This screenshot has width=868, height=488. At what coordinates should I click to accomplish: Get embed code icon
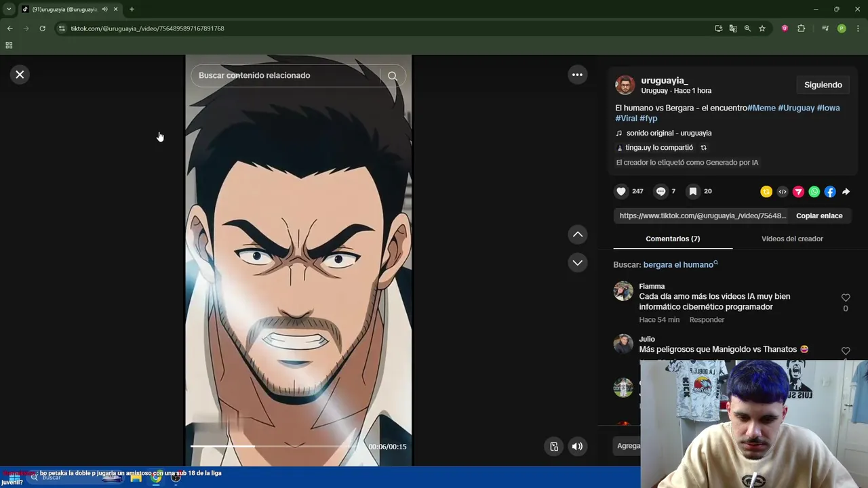(x=783, y=192)
